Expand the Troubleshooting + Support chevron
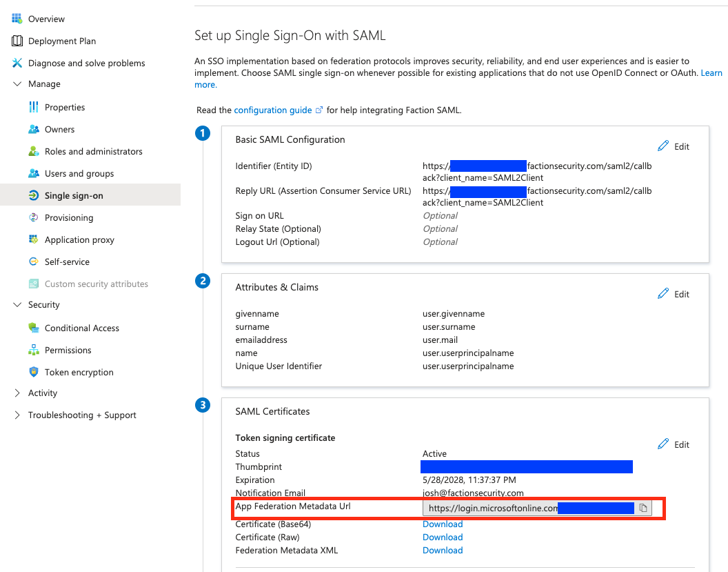 click(17, 415)
